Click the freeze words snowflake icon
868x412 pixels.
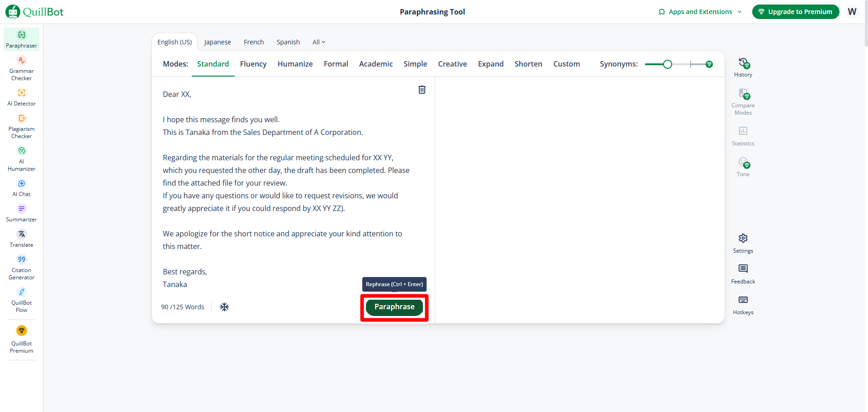click(x=224, y=307)
